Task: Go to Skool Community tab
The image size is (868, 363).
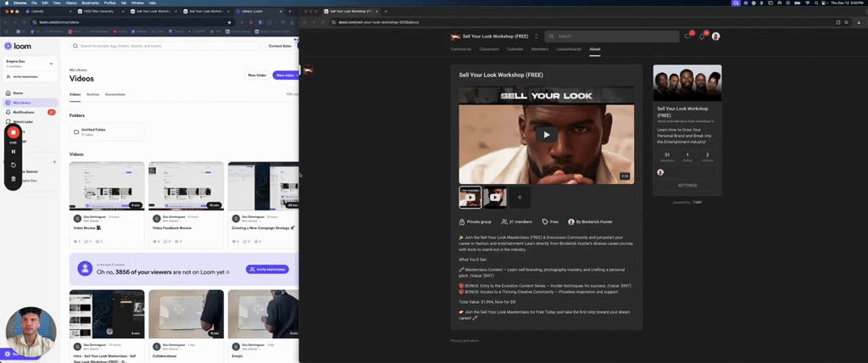Action: [x=461, y=49]
